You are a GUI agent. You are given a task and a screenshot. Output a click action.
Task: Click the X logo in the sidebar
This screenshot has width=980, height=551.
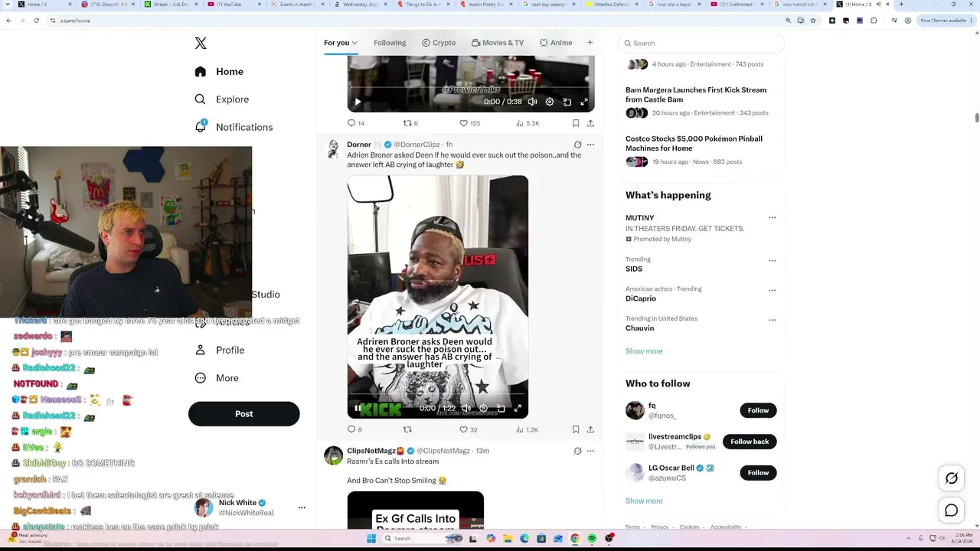pyautogui.click(x=201, y=44)
